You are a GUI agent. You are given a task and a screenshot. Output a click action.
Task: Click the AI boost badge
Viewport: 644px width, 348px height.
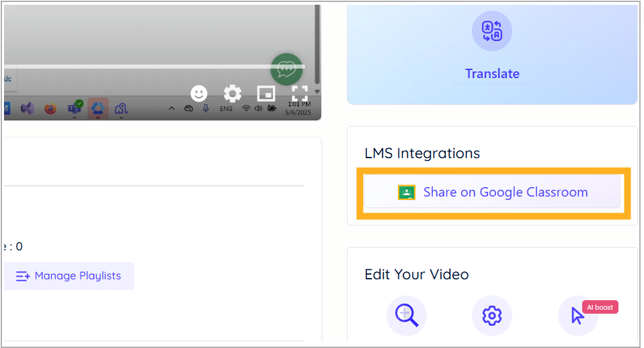point(600,307)
